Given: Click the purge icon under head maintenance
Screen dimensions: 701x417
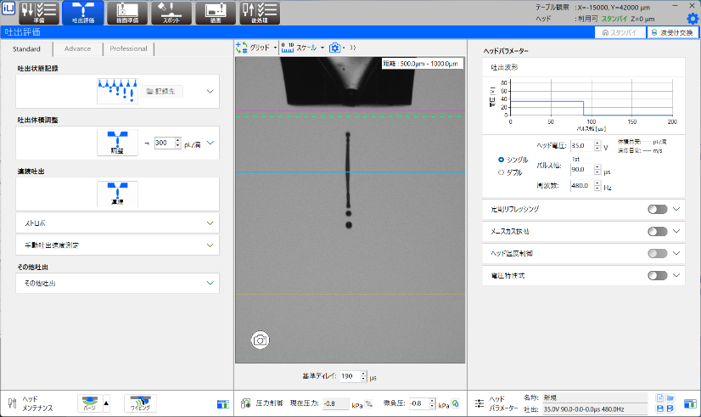Looking at the screenshot, I should pyautogui.click(x=91, y=403).
